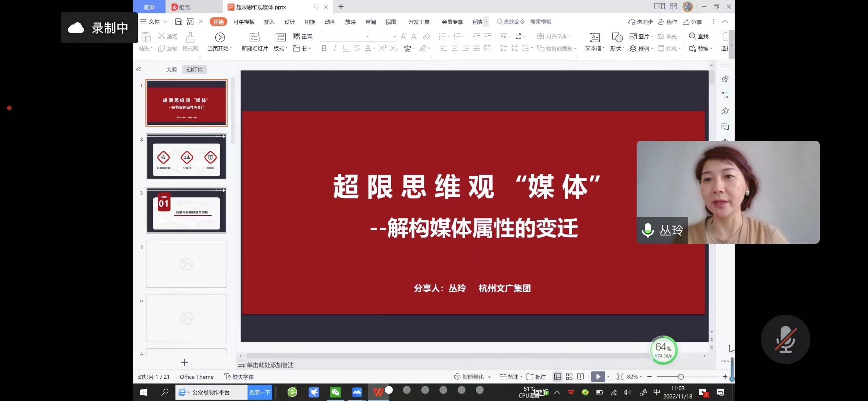Select slide 3 thumbnail PART 01

tap(186, 210)
